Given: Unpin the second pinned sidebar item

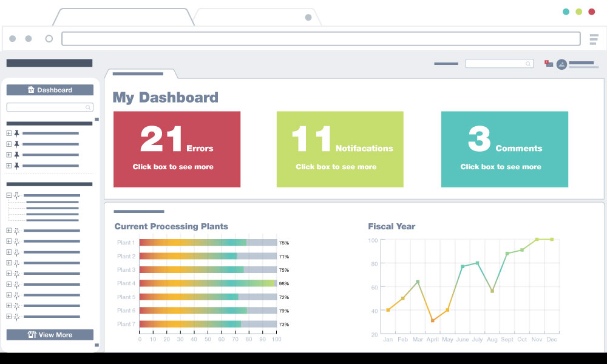Looking at the screenshot, I should click(16, 144).
